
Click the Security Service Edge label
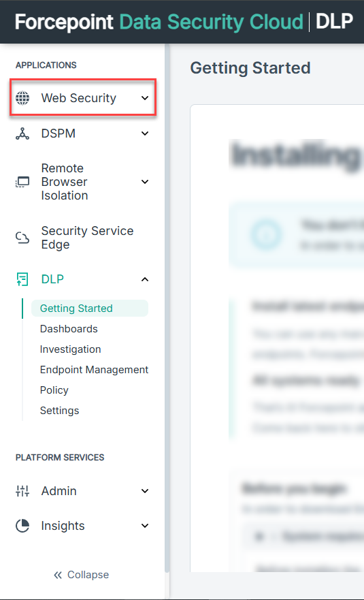click(87, 238)
